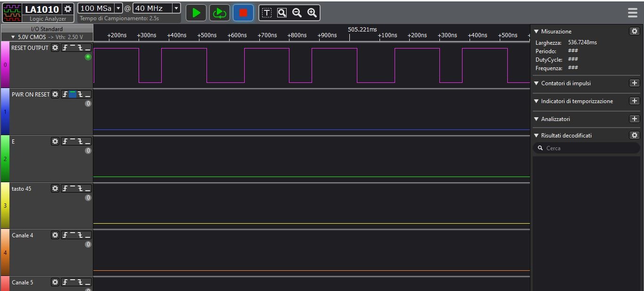Open tasto 45 channel settings gear
Image resolution: width=644 pixels, height=291 pixels.
[55, 188]
